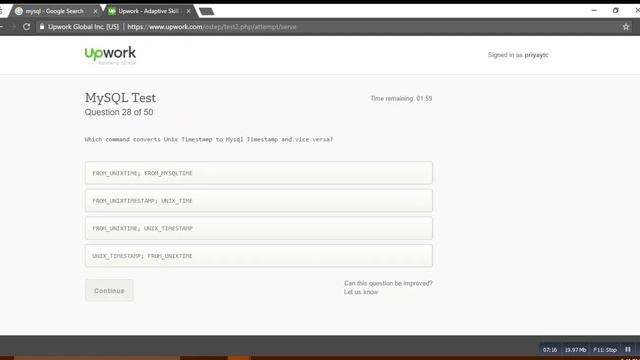Image resolution: width=640 pixels, height=360 pixels.
Task: Click the F11: Stop recorder control
Action: [605, 350]
